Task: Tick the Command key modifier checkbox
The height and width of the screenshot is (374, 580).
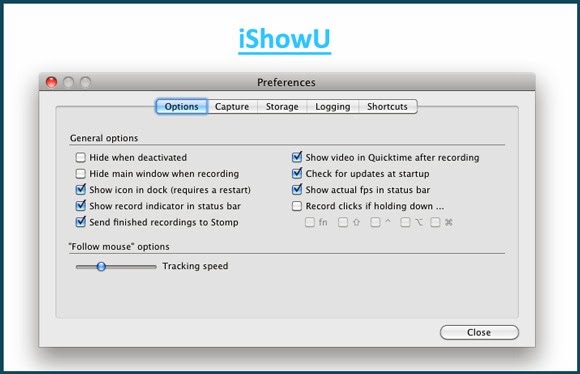Action: point(435,222)
